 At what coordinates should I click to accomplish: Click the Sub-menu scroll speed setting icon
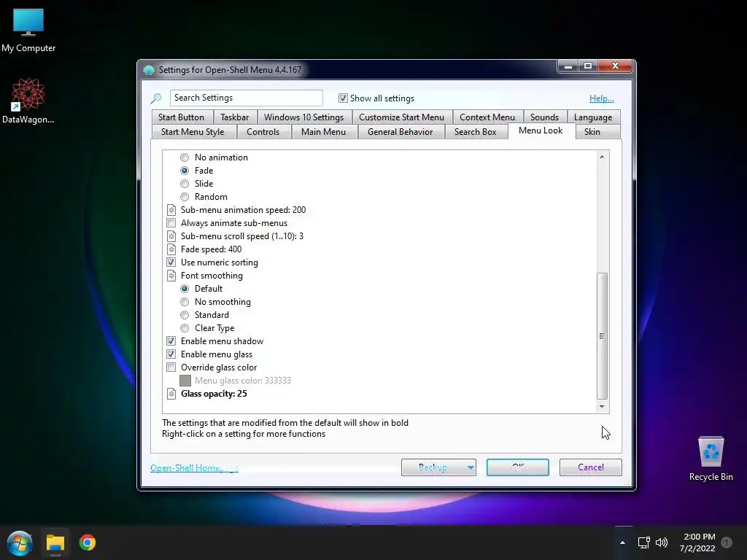pyautogui.click(x=171, y=236)
